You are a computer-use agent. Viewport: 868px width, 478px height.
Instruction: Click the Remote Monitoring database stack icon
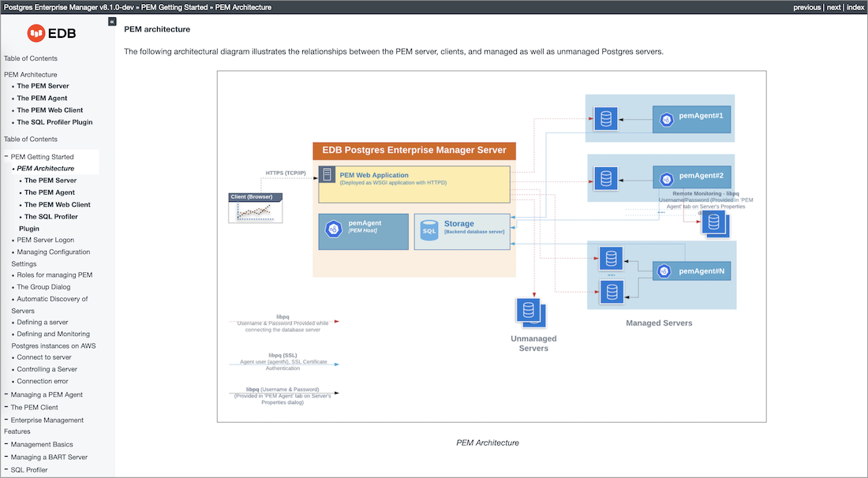click(715, 224)
